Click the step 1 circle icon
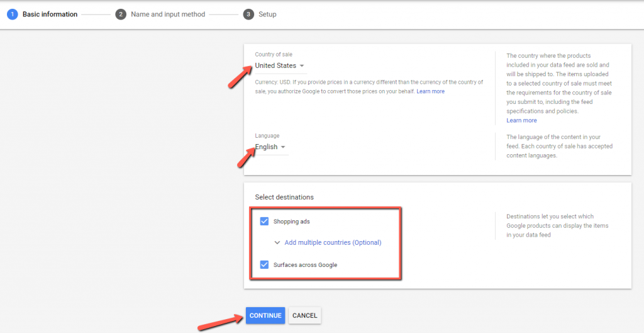The width and height of the screenshot is (644, 333). click(x=12, y=14)
